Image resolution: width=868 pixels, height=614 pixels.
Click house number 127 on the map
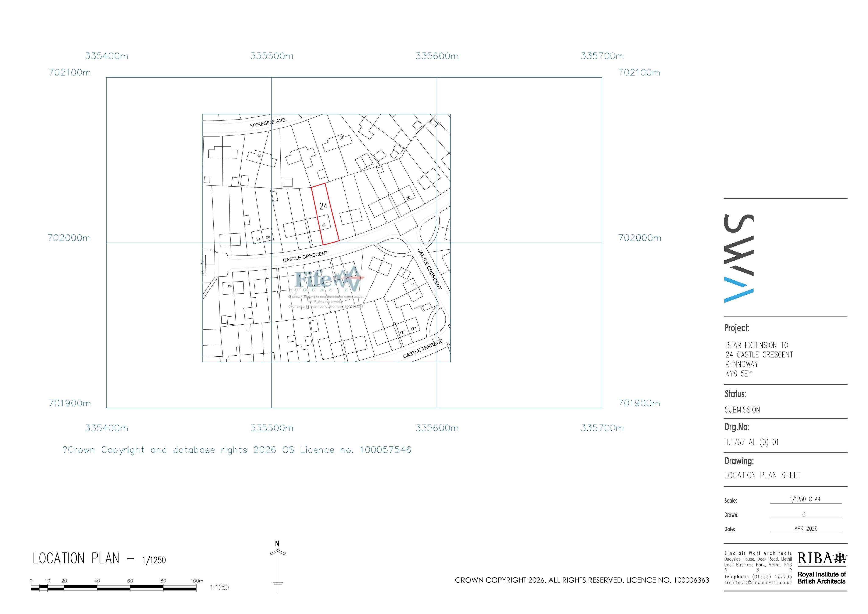[x=402, y=332]
